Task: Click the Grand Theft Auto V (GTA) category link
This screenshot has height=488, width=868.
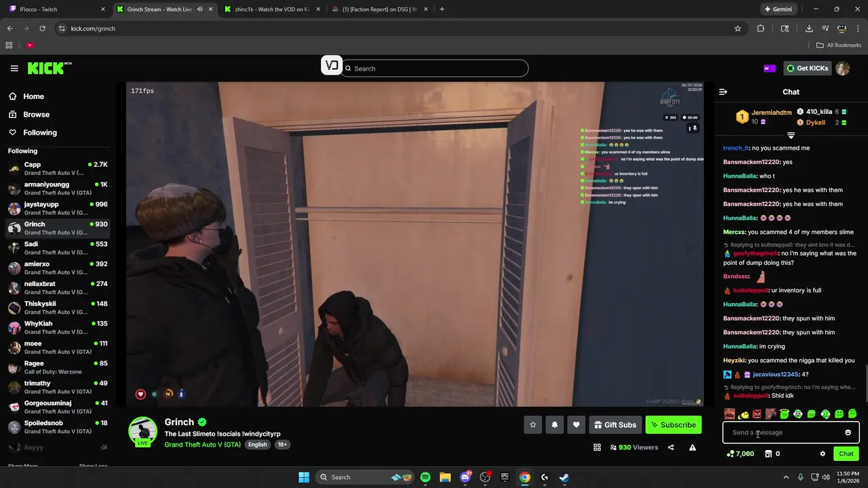Action: coord(202,445)
